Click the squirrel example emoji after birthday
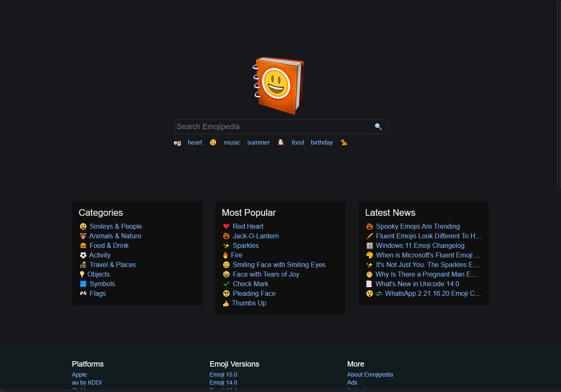 (x=344, y=142)
